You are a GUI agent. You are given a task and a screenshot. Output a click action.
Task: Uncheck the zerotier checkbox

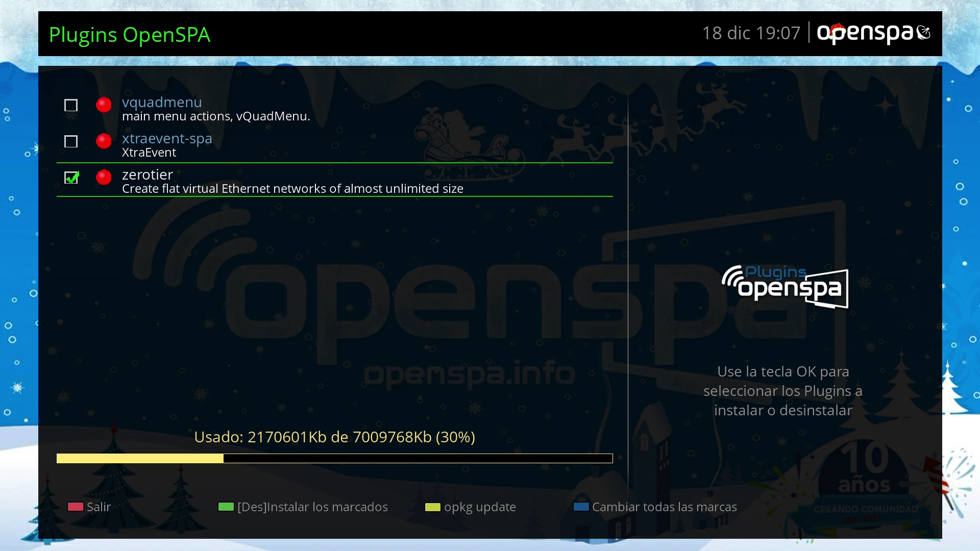point(71,178)
